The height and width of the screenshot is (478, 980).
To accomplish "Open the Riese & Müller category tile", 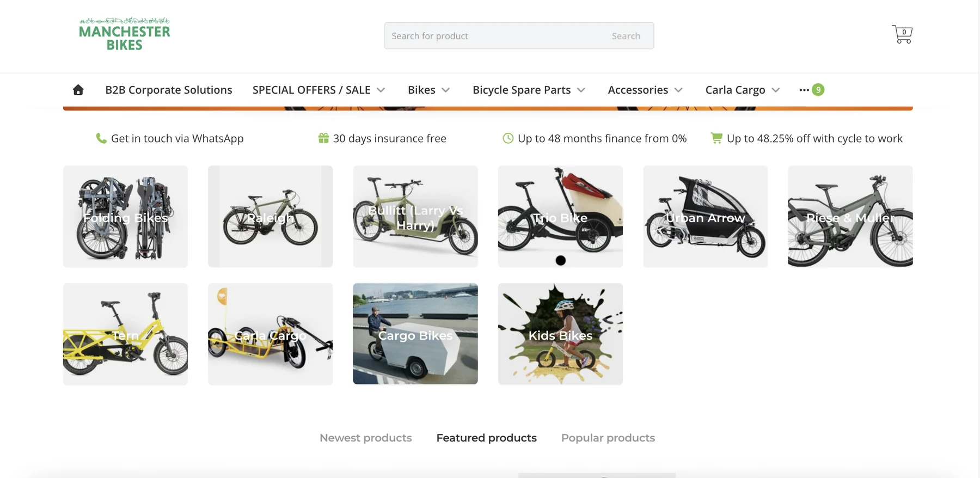I will click(x=850, y=217).
